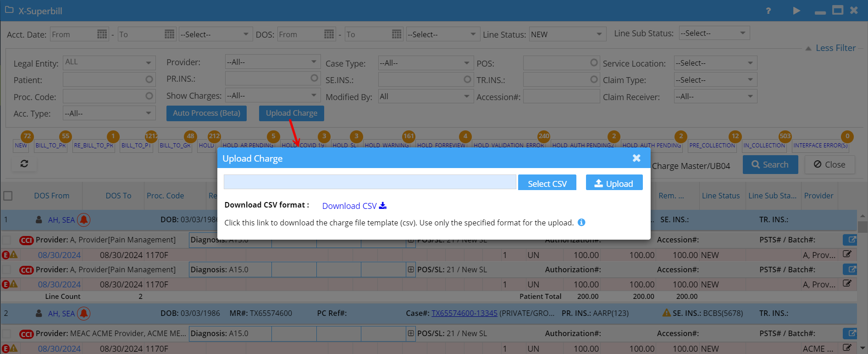The height and width of the screenshot is (354, 868).
Task: Click the play icon in title bar
Action: [x=796, y=10]
